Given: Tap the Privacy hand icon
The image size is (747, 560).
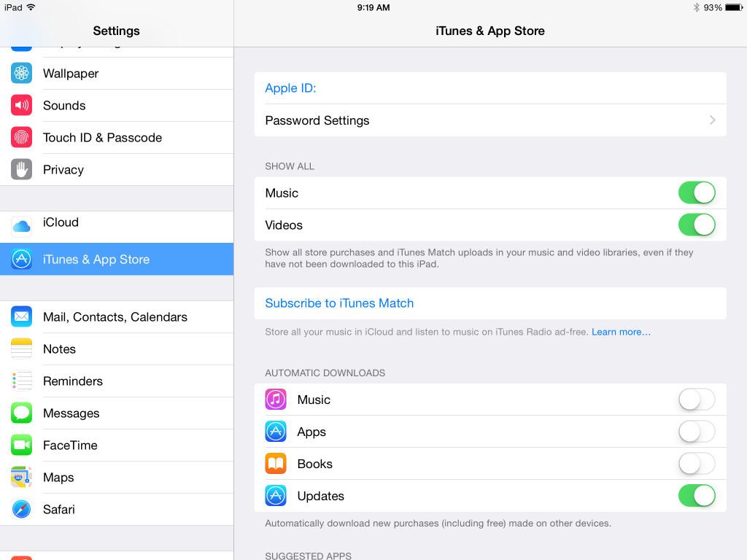Looking at the screenshot, I should click(x=21, y=169).
